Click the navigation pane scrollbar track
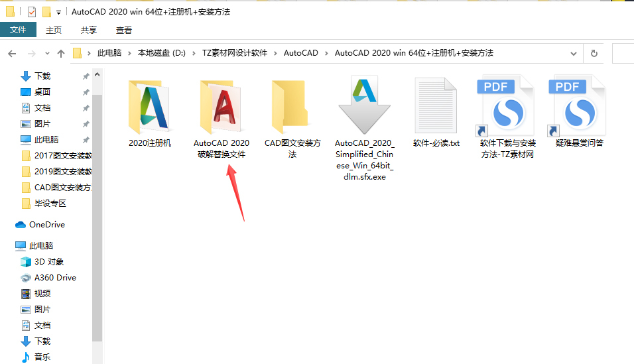634x364 pixels. (97, 218)
